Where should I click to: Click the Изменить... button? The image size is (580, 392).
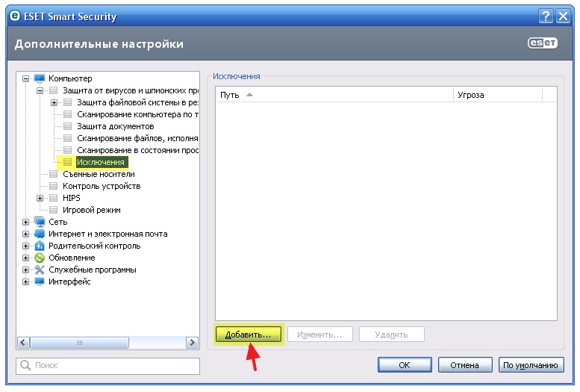coord(320,335)
